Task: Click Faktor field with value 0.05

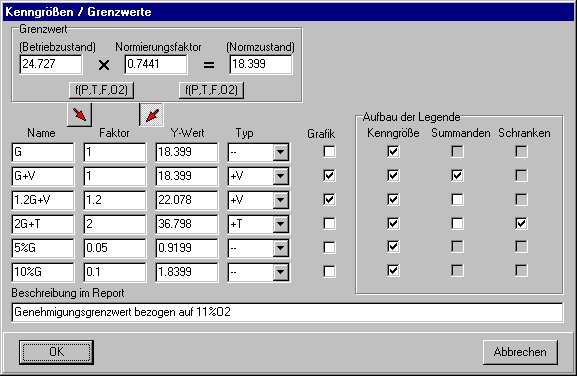Action: (x=115, y=248)
